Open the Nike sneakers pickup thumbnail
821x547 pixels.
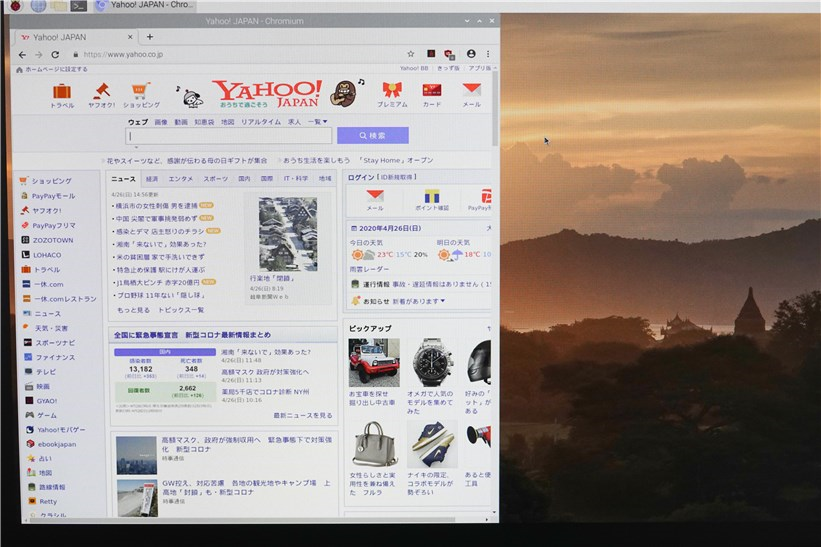point(432,444)
